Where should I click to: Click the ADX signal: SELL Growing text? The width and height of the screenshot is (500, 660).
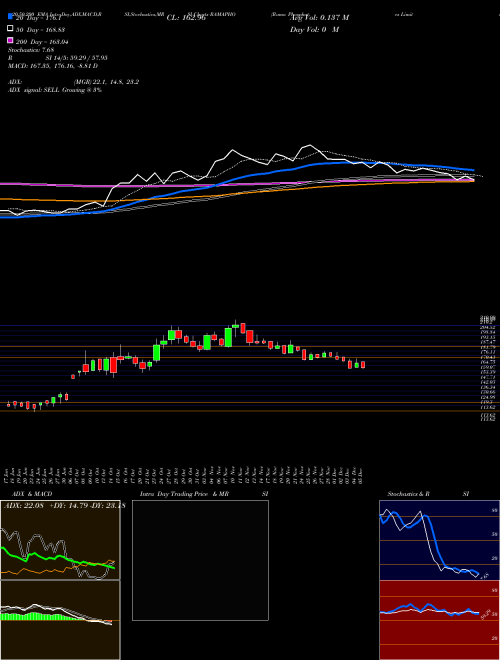pos(55,90)
